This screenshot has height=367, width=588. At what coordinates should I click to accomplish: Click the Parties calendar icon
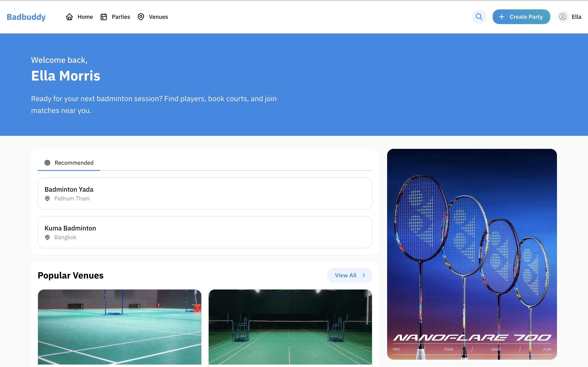104,17
